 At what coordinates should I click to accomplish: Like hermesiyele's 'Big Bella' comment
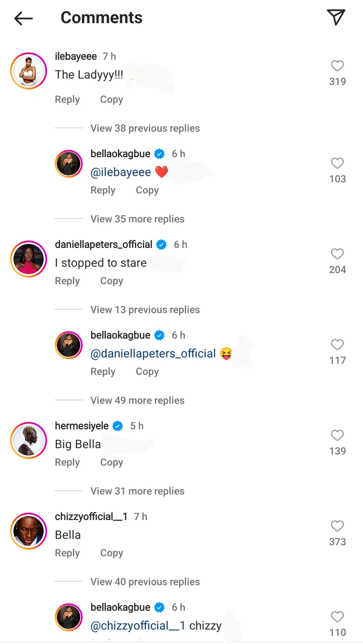pyautogui.click(x=337, y=435)
